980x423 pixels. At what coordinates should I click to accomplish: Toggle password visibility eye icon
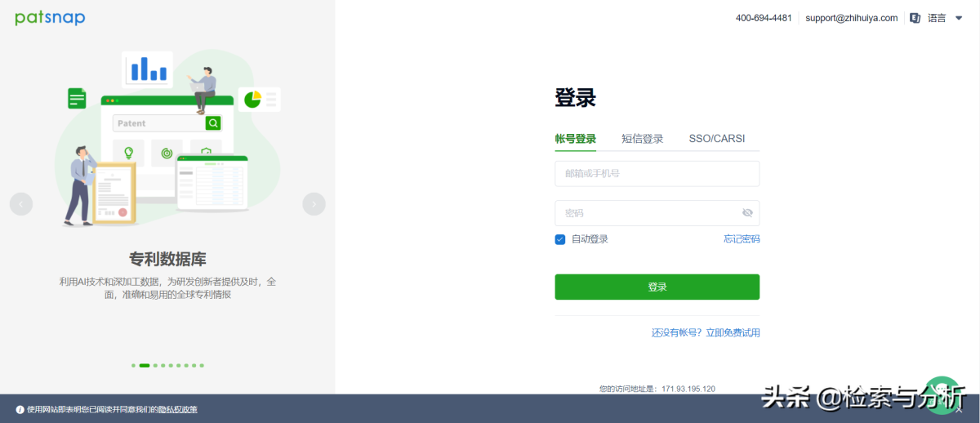[x=747, y=213]
